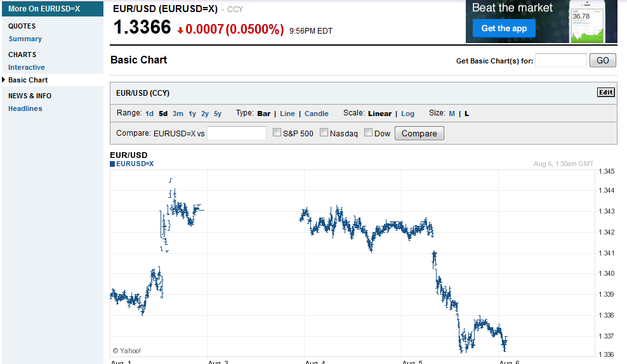
Task: Click the Basic Chart page heading
Action: [139, 60]
